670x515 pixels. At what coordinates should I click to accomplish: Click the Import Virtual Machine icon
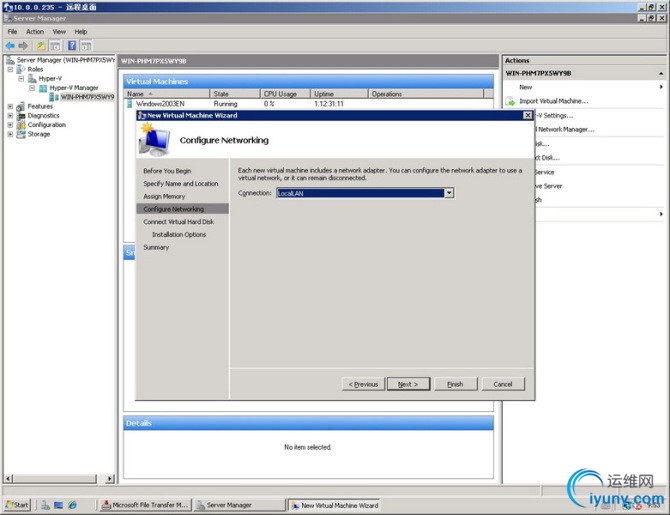510,101
